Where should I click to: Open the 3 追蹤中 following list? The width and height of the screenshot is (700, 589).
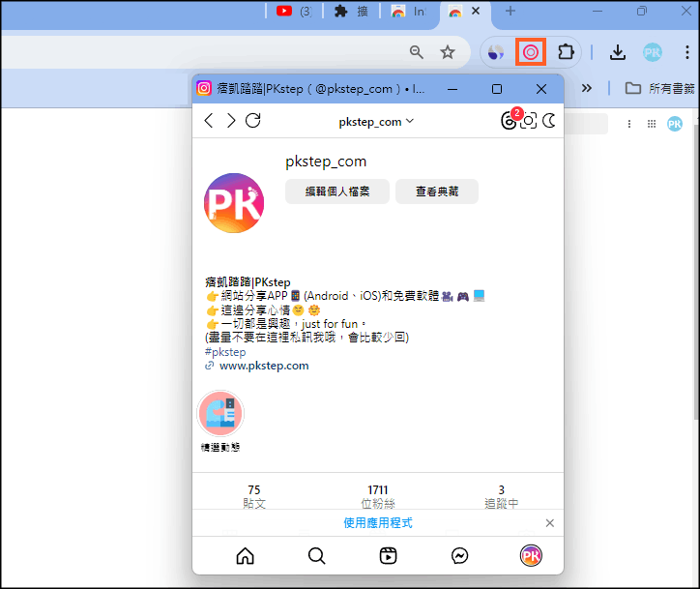[502, 496]
